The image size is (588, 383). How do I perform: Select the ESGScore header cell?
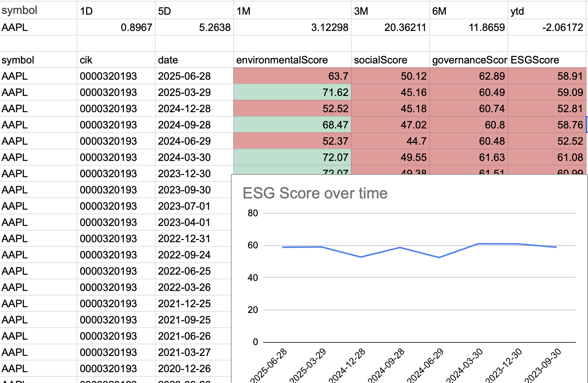547,60
